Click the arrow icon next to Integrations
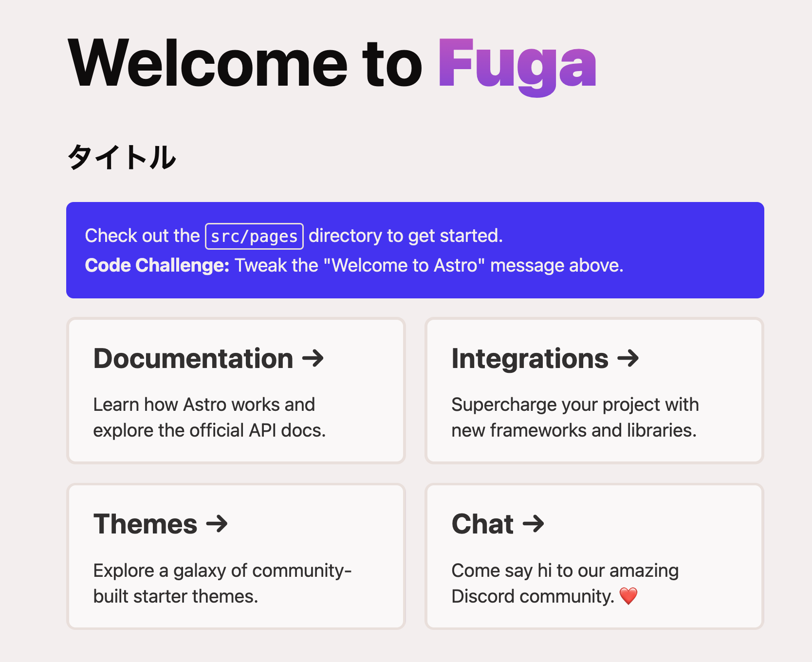Screen dimensions: 812x662 [x=629, y=359]
